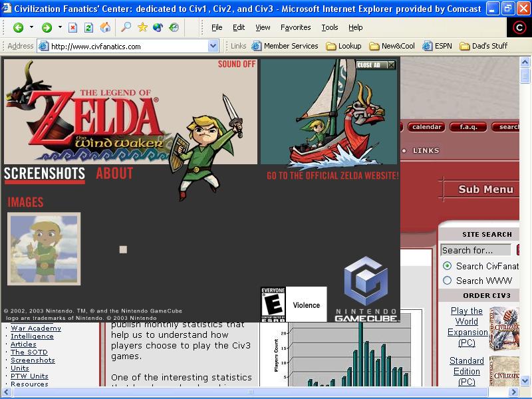The width and height of the screenshot is (532, 399).
Task: Open the Favorites menu
Action: click(295, 27)
